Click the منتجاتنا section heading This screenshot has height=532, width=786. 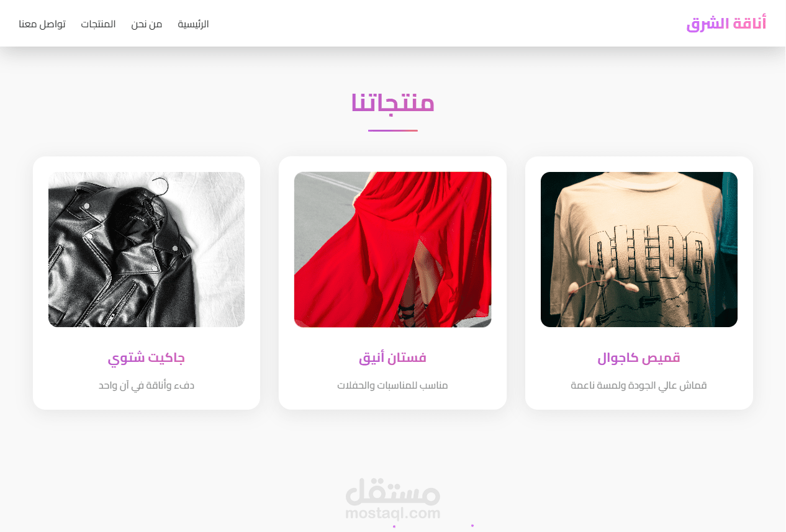coord(392,102)
